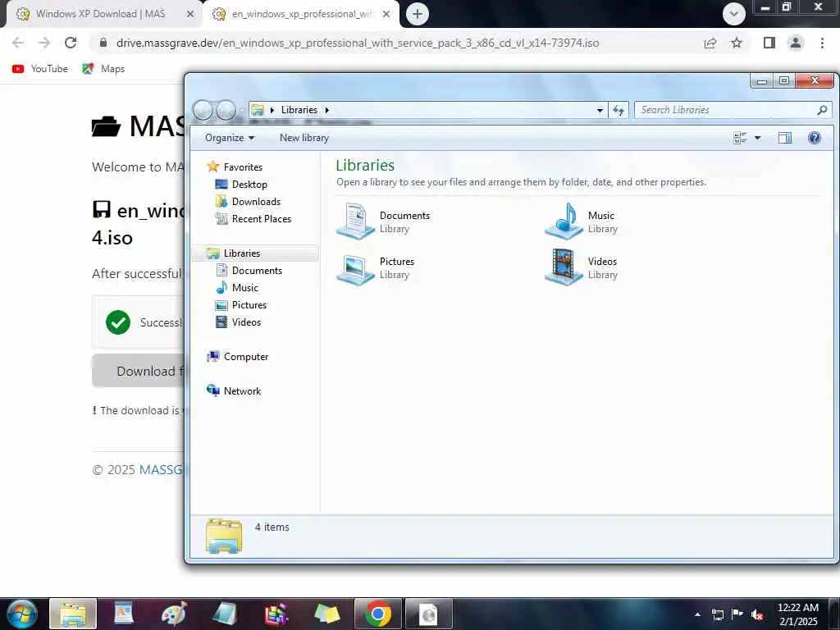Open Chrome three-dot menu
This screenshot has width=840, height=630.
(x=822, y=43)
